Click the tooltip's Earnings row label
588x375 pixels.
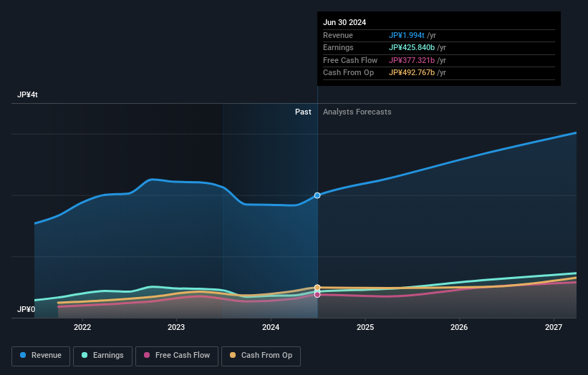(x=338, y=47)
